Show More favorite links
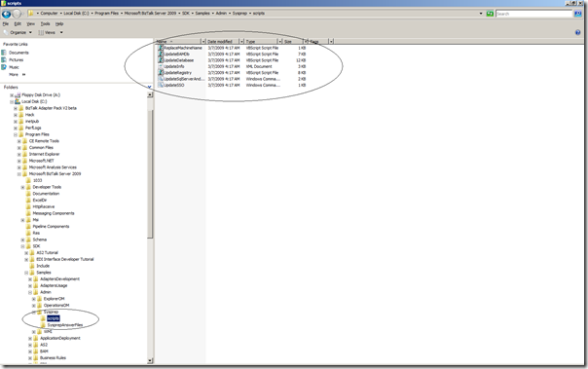The height and width of the screenshot is (369, 588). coord(18,75)
